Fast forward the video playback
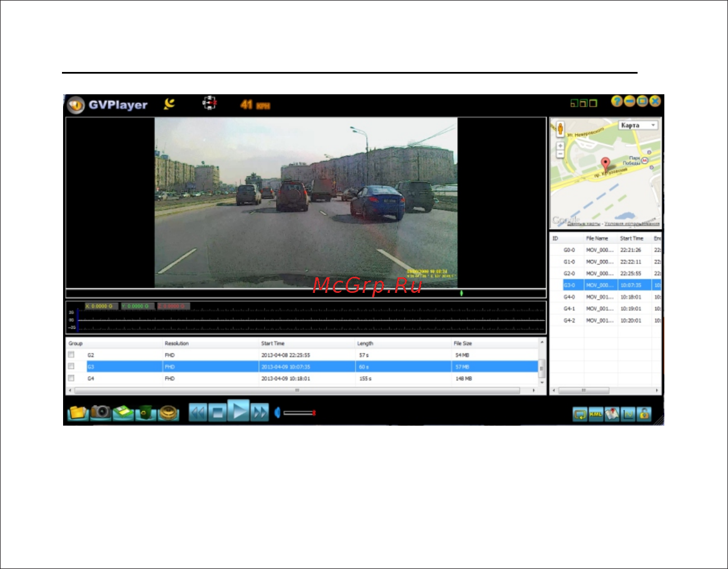Viewport: 728px width, 569px height. (x=260, y=412)
